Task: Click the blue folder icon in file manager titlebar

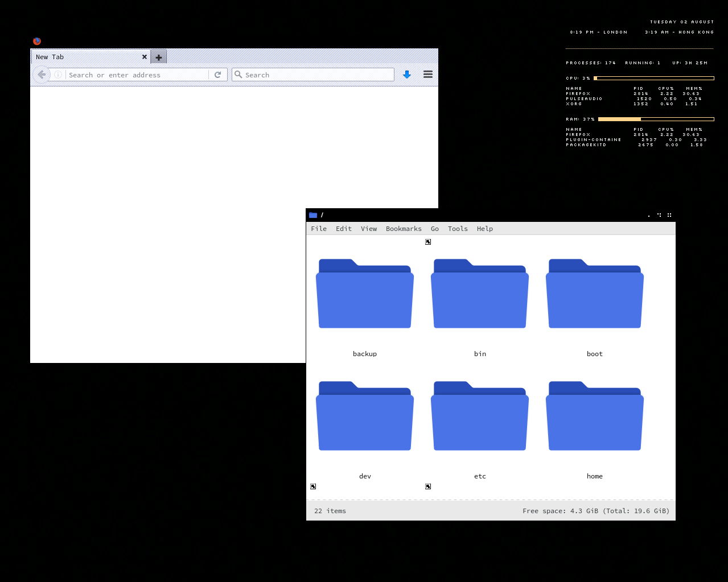Action: 313,215
